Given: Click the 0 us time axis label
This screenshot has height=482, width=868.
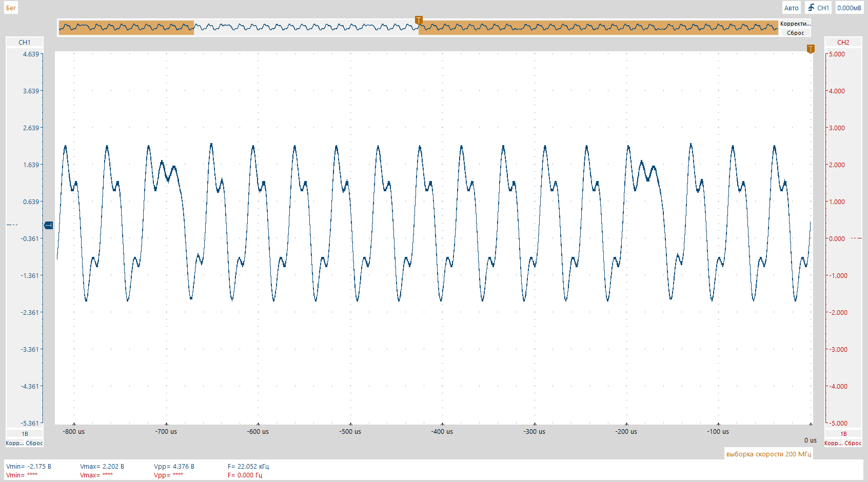Looking at the screenshot, I should (x=811, y=440).
